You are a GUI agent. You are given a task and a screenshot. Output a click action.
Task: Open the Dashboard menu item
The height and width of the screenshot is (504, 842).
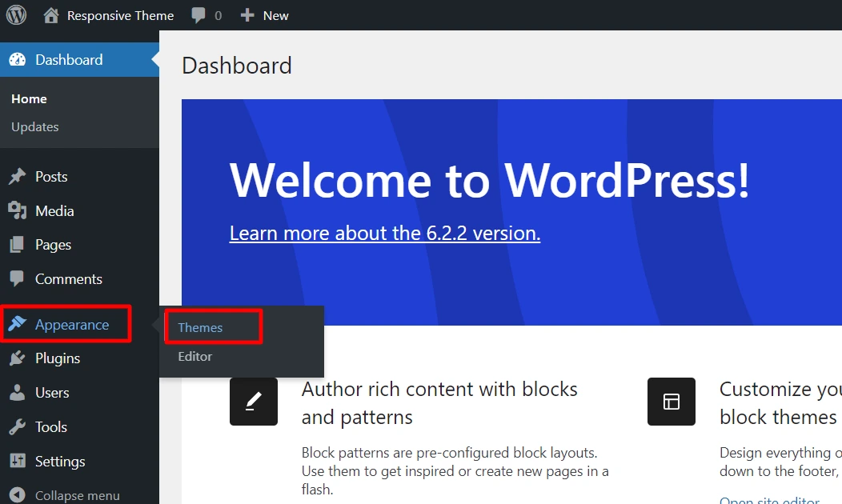(x=79, y=59)
